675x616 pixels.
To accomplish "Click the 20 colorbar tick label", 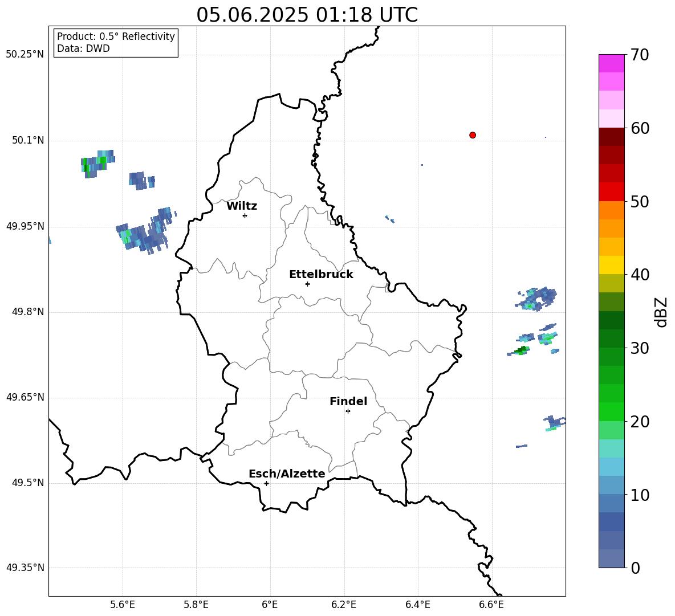I will [x=640, y=421].
